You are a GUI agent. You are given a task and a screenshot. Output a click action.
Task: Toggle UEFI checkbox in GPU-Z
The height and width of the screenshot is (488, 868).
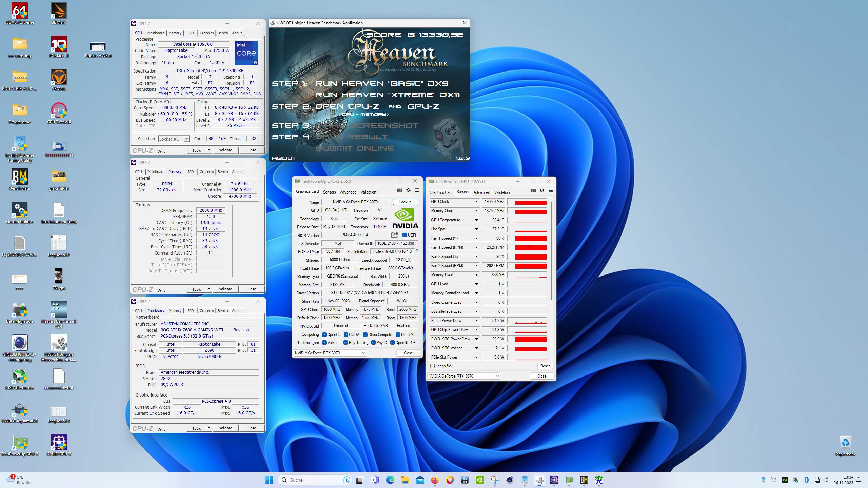tap(405, 235)
